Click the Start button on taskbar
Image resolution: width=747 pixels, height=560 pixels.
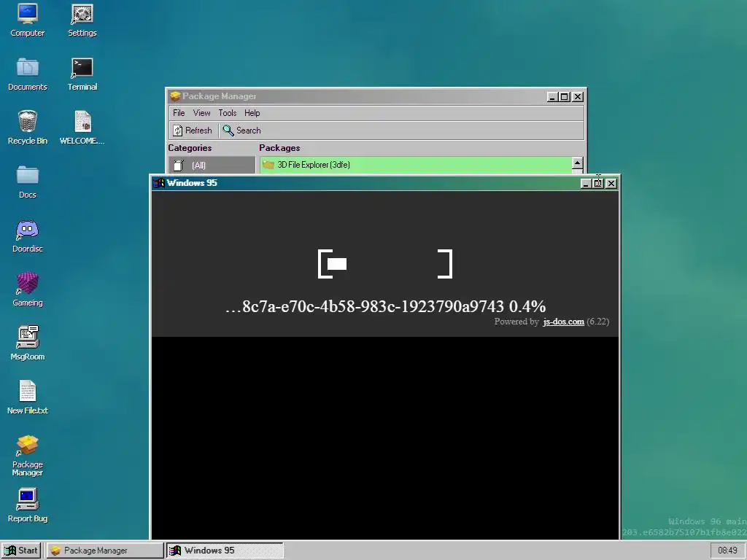pyautogui.click(x=21, y=551)
